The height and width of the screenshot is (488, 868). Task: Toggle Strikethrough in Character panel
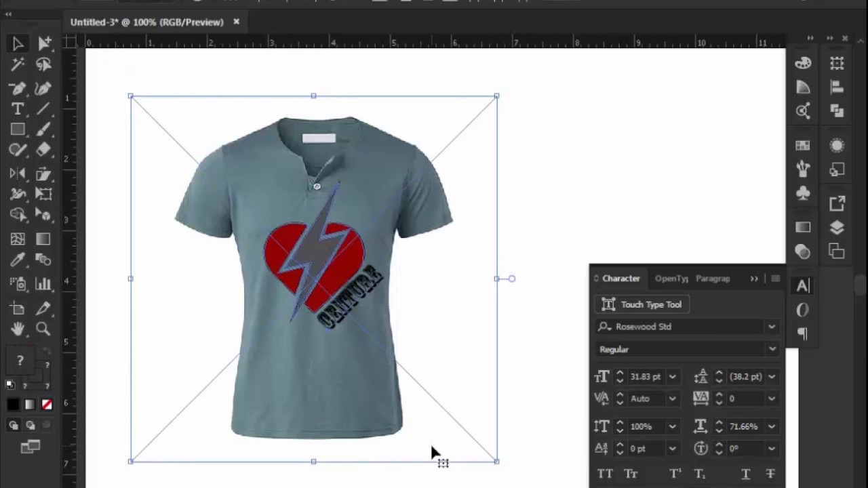[770, 474]
